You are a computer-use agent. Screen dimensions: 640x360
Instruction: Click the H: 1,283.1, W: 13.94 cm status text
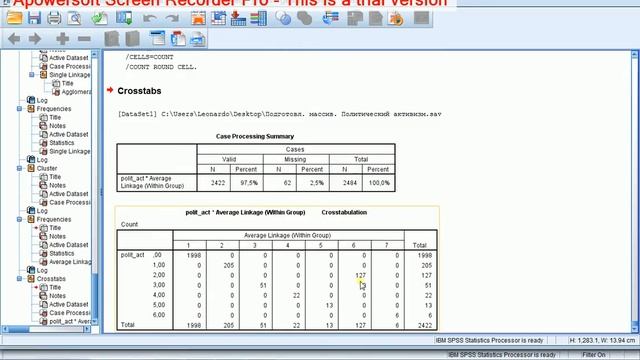click(x=602, y=340)
